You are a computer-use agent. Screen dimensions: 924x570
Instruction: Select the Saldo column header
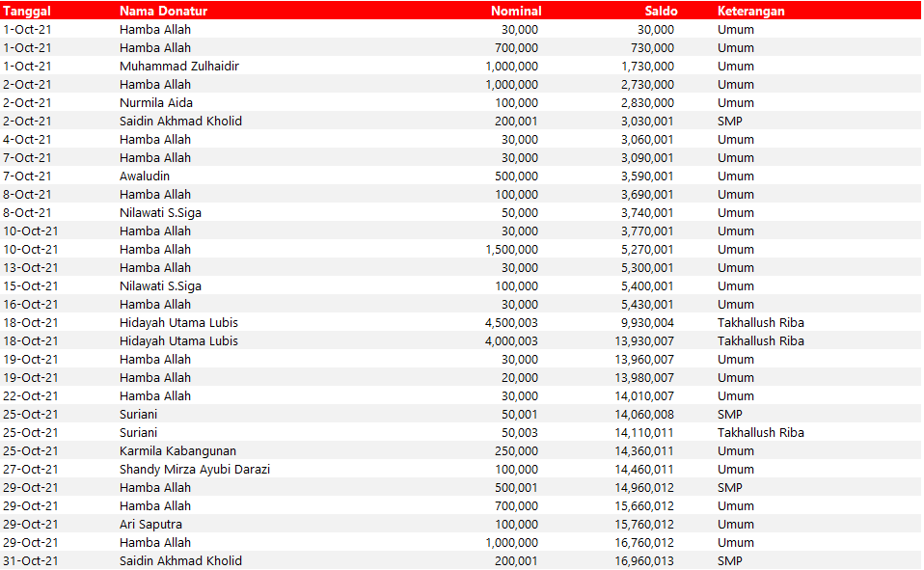(661, 12)
